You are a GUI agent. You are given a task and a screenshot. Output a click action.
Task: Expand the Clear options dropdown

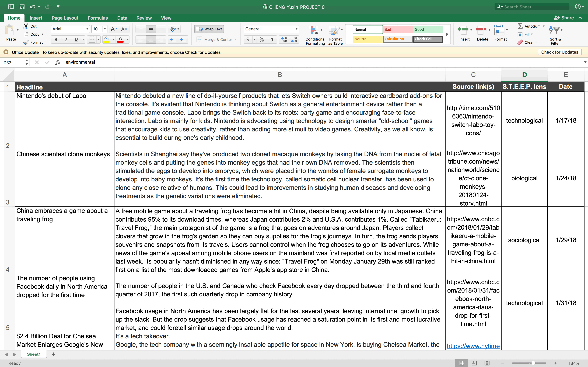[536, 42]
